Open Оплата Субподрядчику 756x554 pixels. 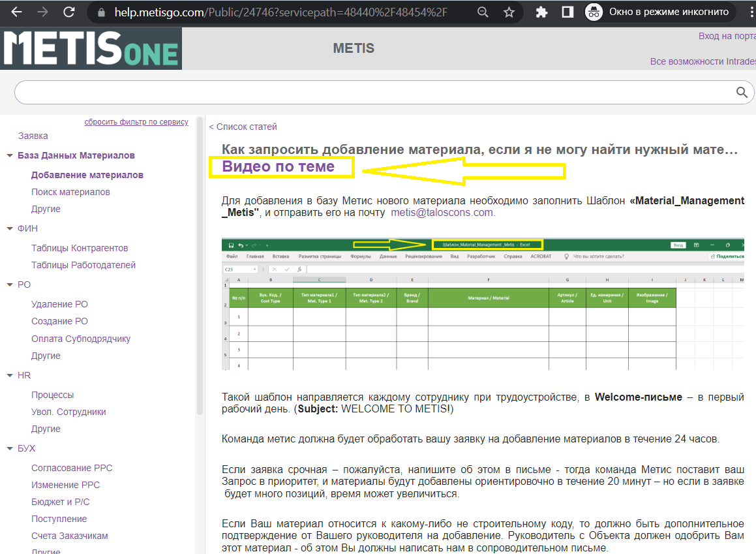(81, 339)
